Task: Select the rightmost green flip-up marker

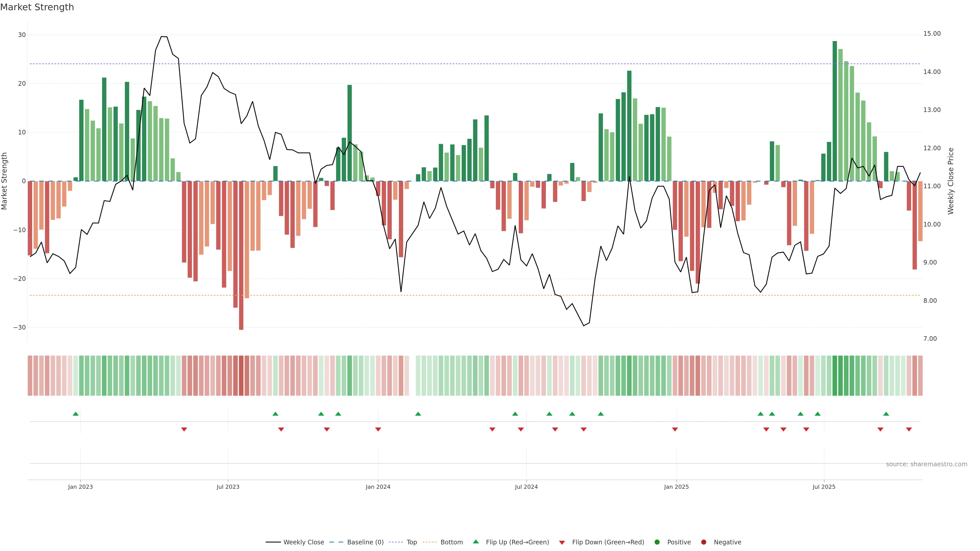Action: pyautogui.click(x=886, y=414)
